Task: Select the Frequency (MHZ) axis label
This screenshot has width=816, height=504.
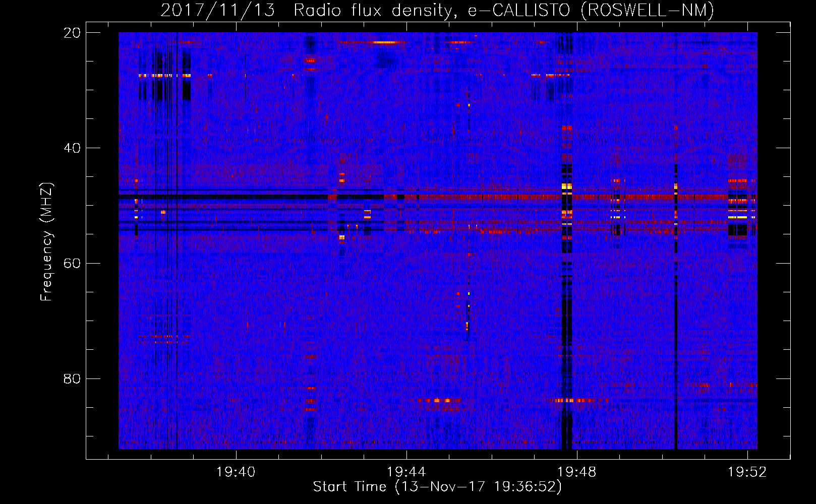Action: [46, 242]
